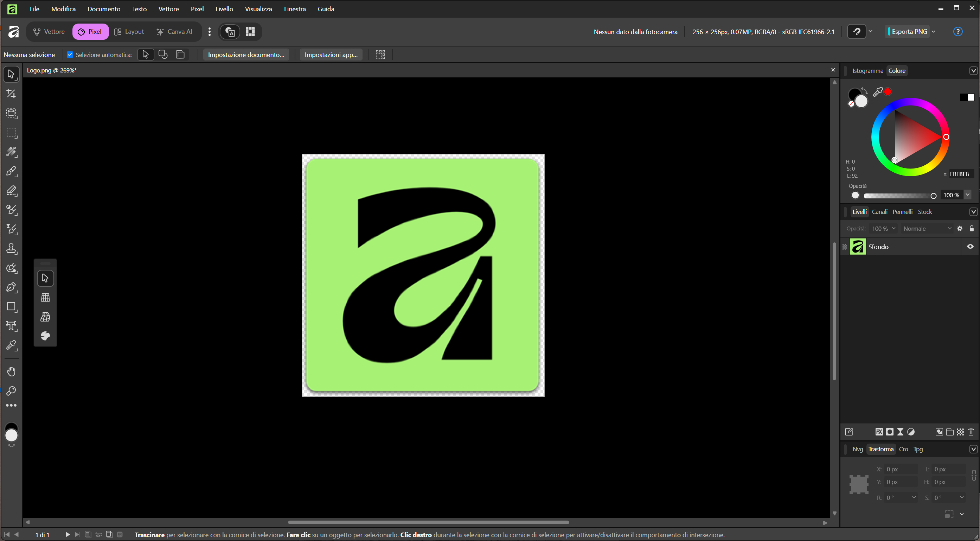The image size is (980, 541).
Task: Toggle the layer lock icon
Action: (x=972, y=229)
